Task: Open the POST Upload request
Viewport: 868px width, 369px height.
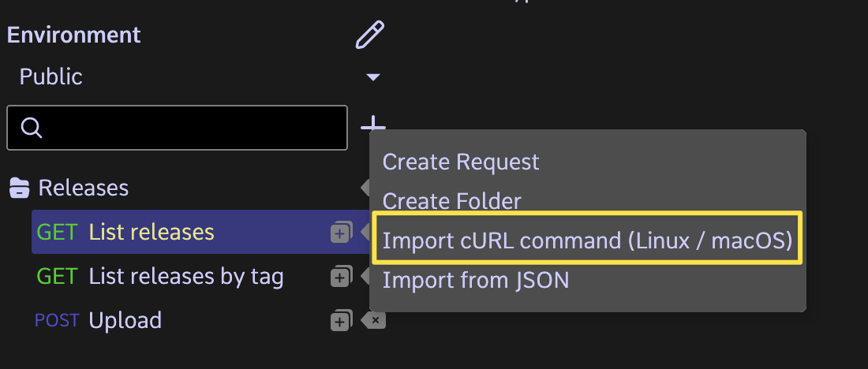Action: tap(125, 321)
